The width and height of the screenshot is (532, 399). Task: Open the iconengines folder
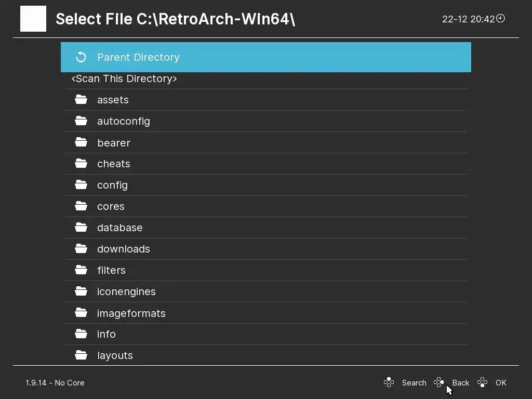tap(266, 291)
